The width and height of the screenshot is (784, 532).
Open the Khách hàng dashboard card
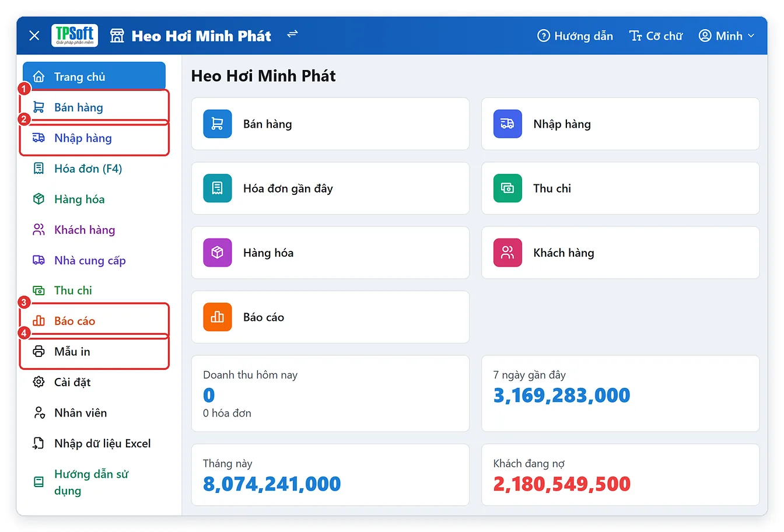(x=620, y=253)
